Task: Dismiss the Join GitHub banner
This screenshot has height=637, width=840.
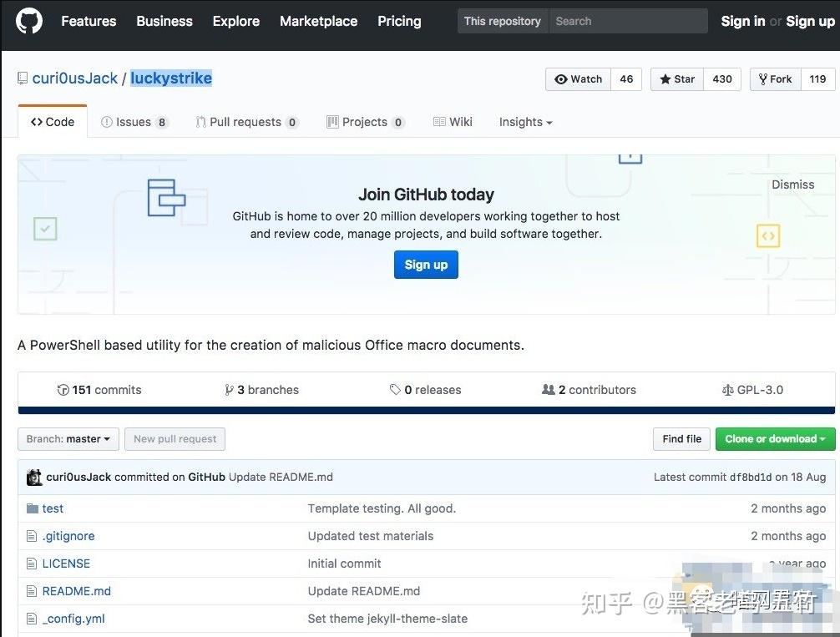Action: (793, 185)
